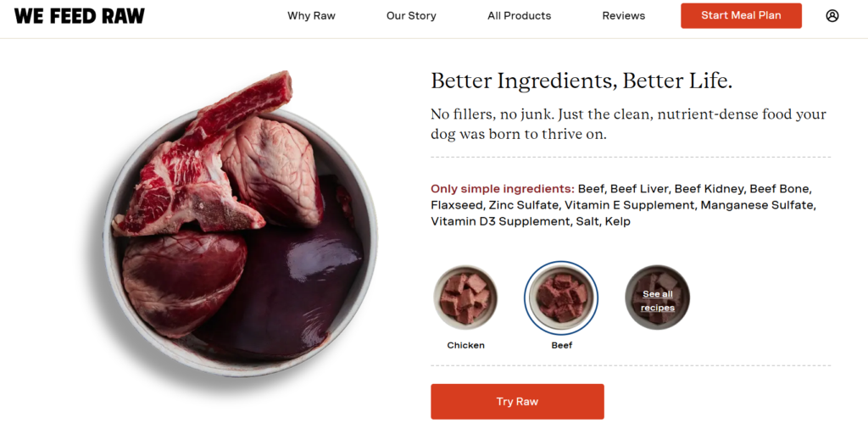Click Vitamin D3 Supplement in ingredient list
This screenshot has width=868, height=423.
pyautogui.click(x=498, y=221)
